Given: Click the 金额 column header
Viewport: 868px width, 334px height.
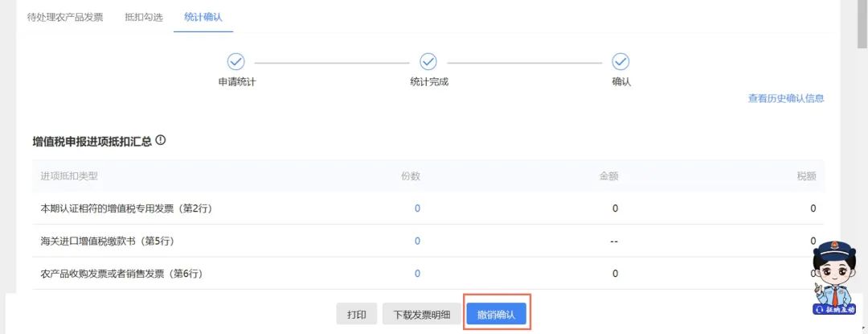Looking at the screenshot, I should (608, 175).
